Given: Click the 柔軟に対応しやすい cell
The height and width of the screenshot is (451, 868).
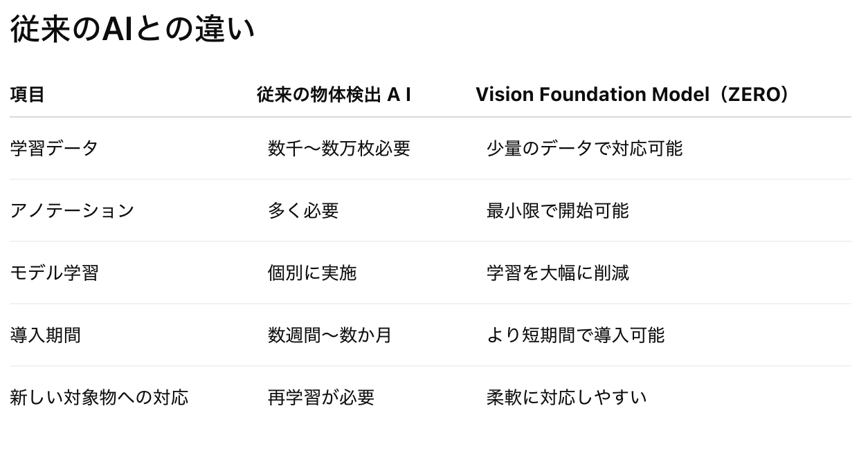Looking at the screenshot, I should (x=566, y=397).
